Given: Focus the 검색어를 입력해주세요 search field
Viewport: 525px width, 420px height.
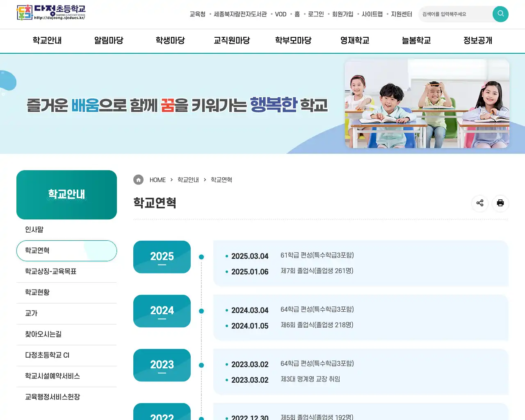Looking at the screenshot, I should pyautogui.click(x=455, y=14).
